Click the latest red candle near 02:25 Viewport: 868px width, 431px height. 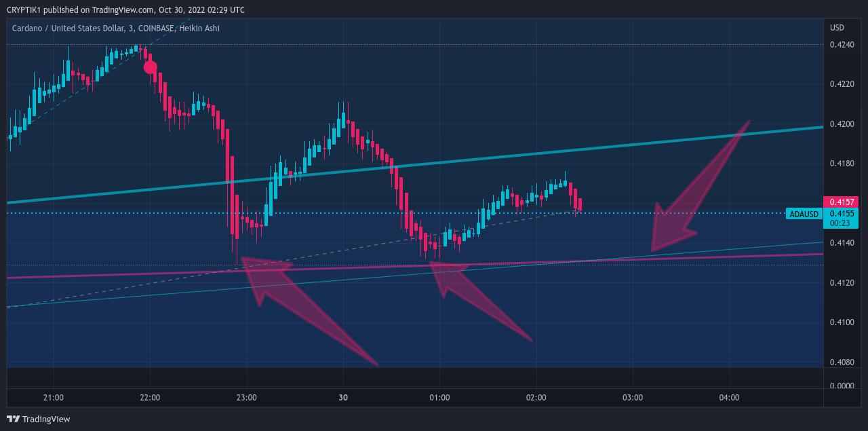(580, 204)
